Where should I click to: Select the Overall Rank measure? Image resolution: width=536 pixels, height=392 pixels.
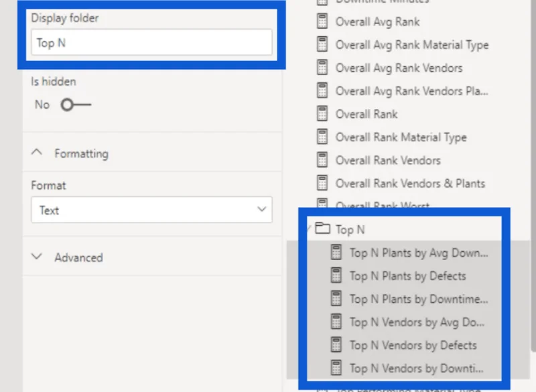pos(366,114)
